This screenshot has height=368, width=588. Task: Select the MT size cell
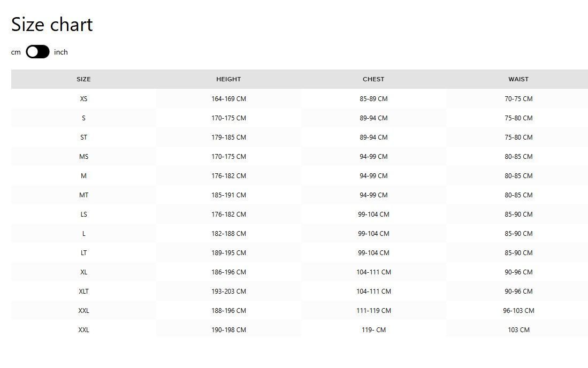pos(83,195)
